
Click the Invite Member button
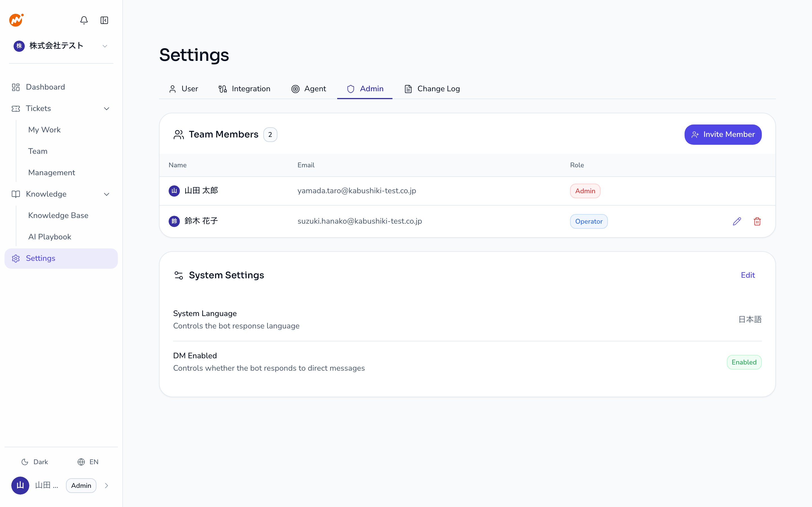coord(723,134)
